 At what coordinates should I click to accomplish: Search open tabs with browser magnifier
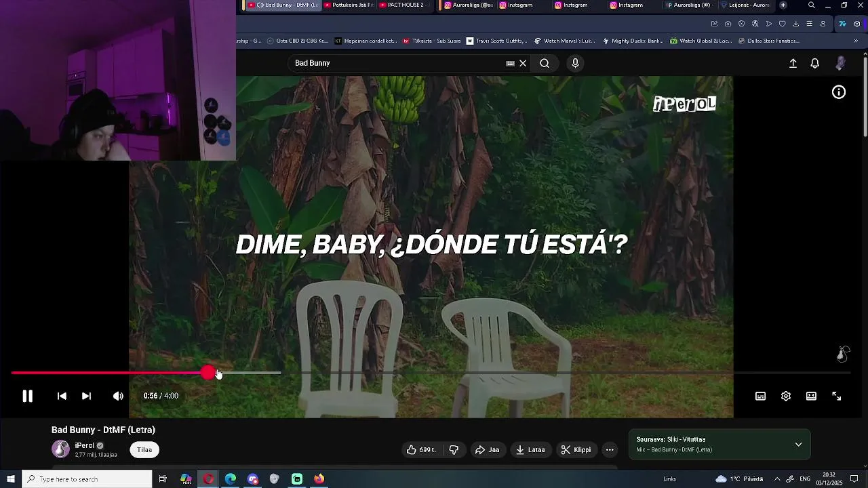tap(811, 5)
